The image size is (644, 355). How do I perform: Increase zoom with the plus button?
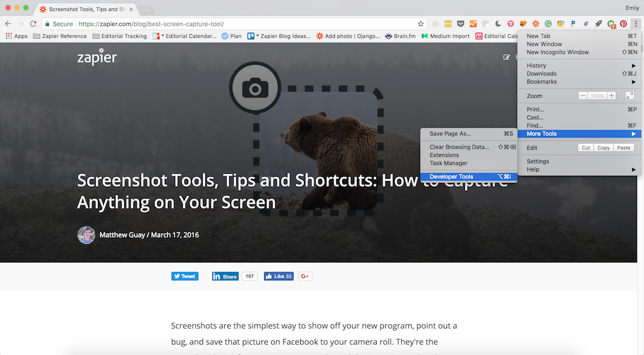tap(612, 96)
